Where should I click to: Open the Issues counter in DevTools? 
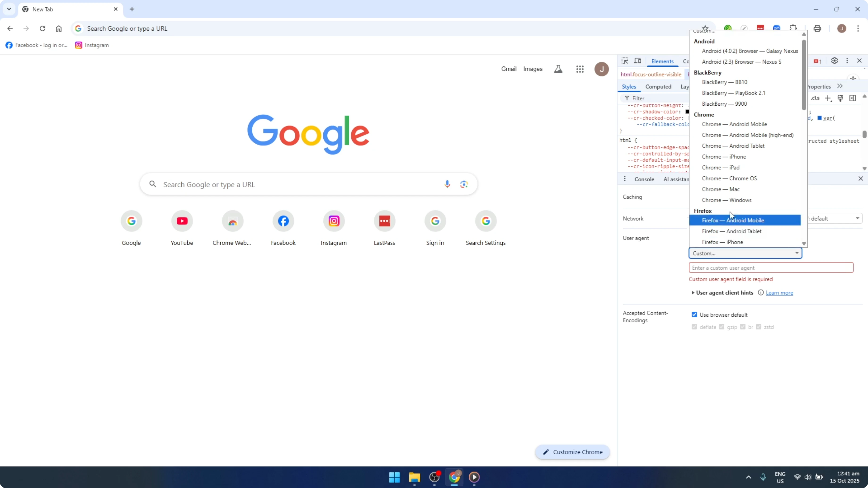(x=817, y=61)
